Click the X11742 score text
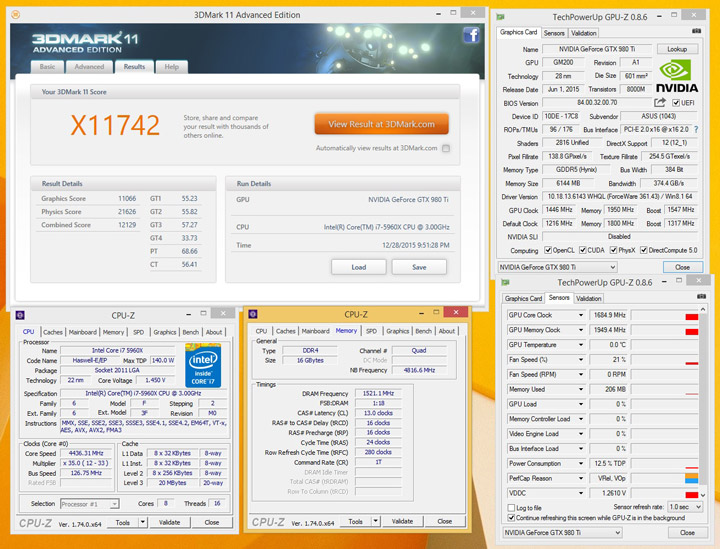 115,125
